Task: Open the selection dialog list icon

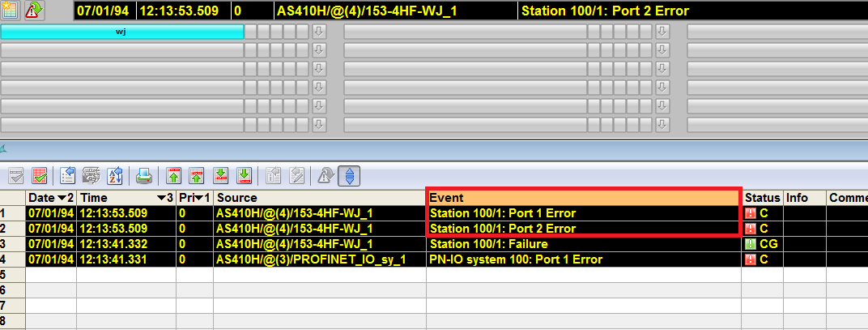Action: (67, 177)
